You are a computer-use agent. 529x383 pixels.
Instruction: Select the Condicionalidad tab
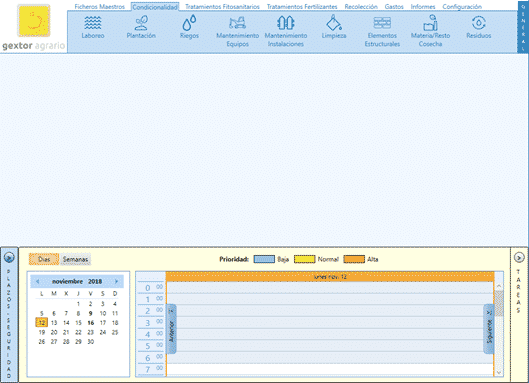tap(155, 7)
